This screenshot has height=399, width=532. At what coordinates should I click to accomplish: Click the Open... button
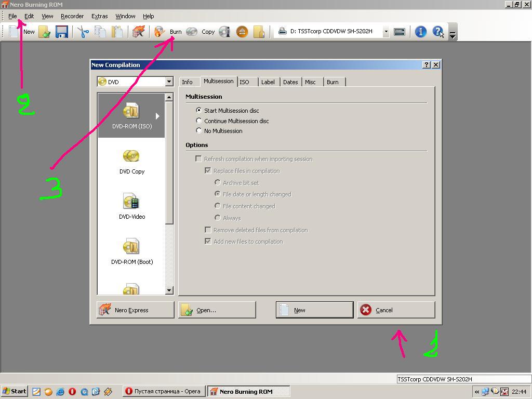click(x=217, y=310)
